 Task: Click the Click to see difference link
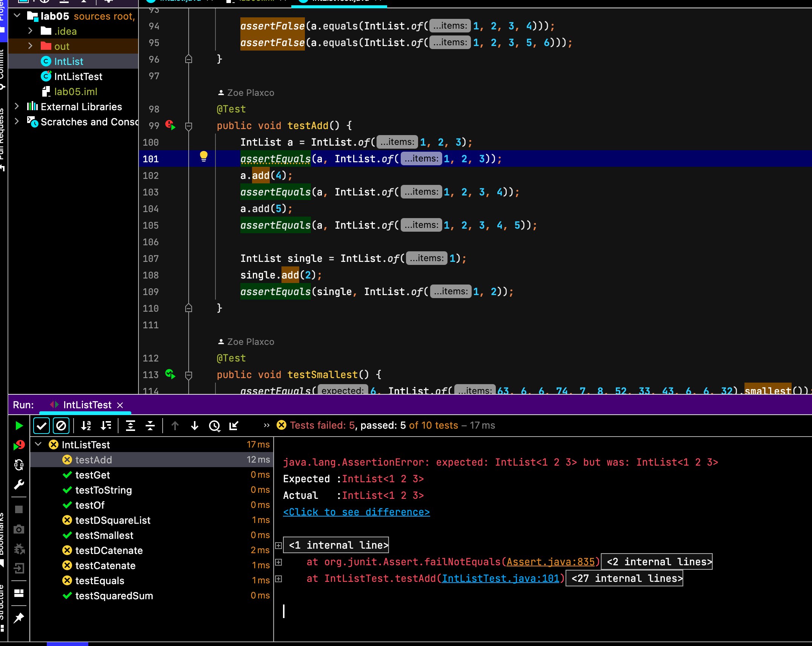pos(356,512)
